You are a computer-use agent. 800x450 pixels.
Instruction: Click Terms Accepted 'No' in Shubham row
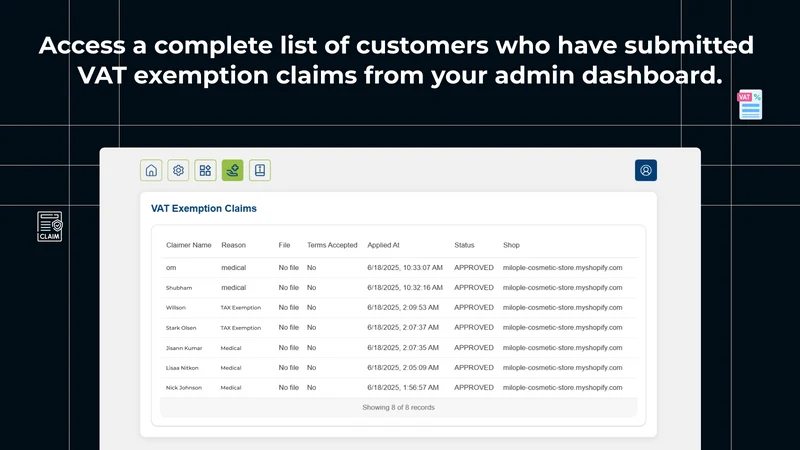coord(311,288)
